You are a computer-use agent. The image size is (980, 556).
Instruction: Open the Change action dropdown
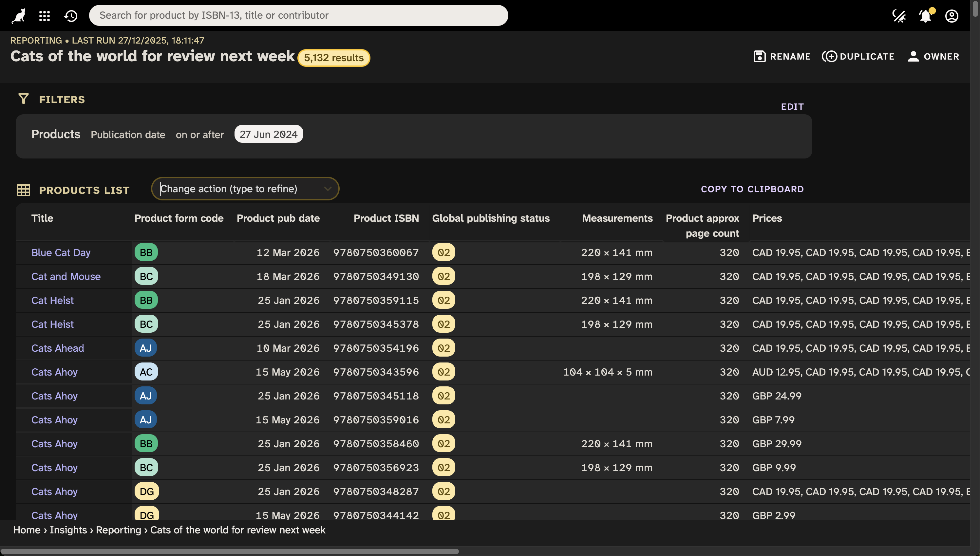(245, 188)
